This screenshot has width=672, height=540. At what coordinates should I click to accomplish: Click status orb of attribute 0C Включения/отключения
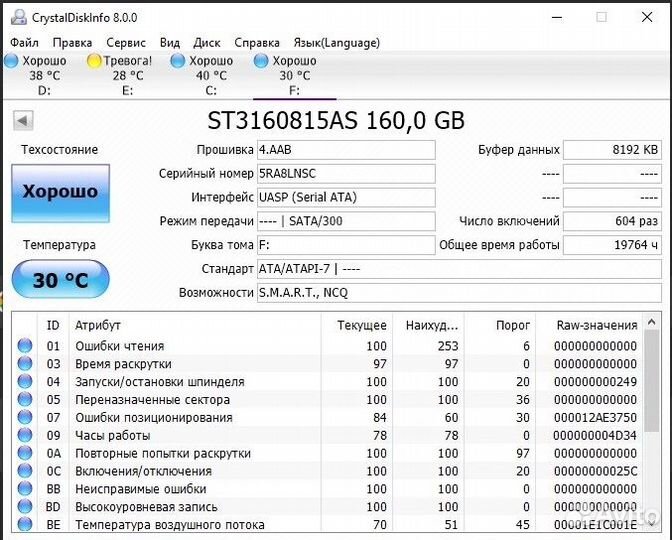pyautogui.click(x=25, y=471)
